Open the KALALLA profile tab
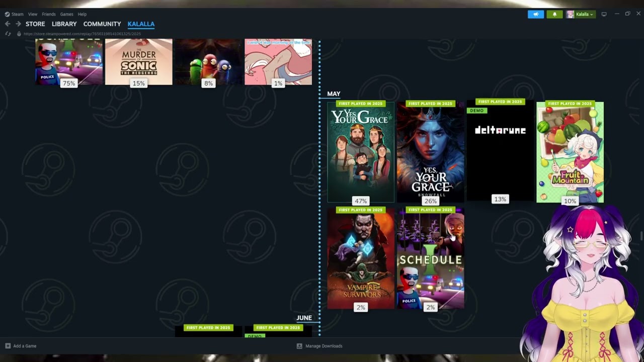The height and width of the screenshot is (362, 644). [141, 24]
